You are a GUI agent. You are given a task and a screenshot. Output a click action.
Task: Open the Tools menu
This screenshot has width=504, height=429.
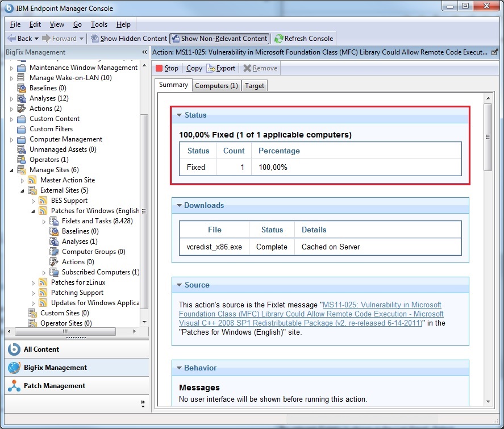99,24
